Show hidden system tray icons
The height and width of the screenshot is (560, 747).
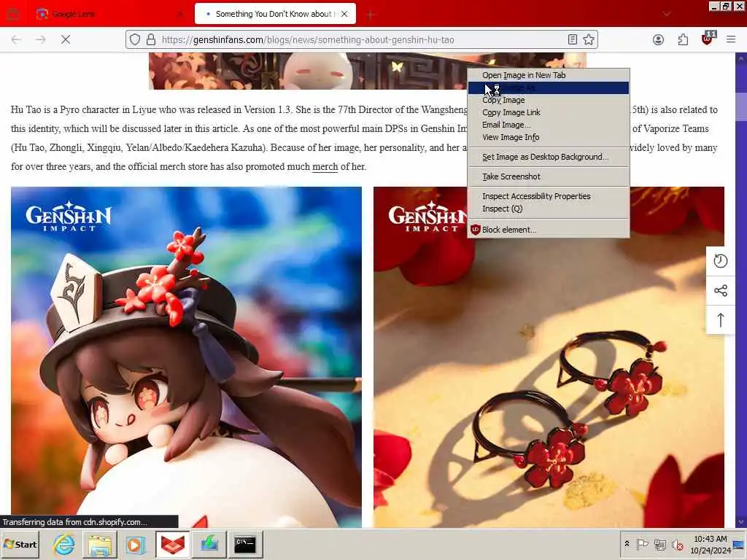(627, 544)
